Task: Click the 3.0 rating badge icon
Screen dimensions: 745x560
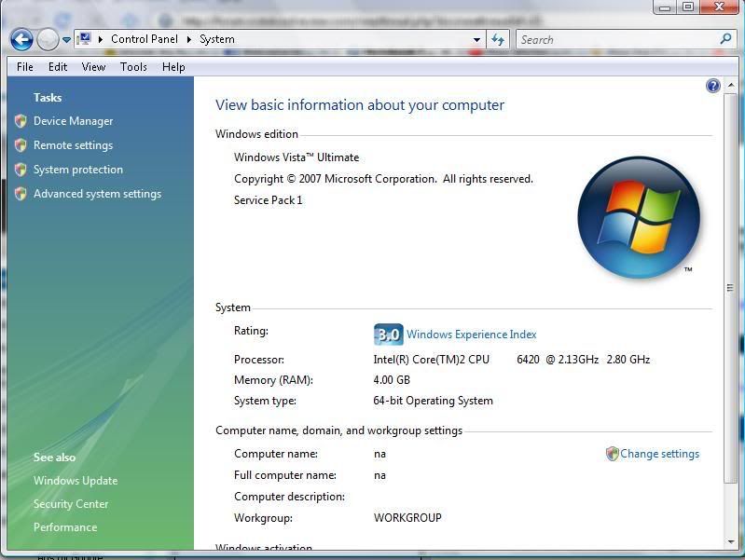Action: click(x=388, y=335)
